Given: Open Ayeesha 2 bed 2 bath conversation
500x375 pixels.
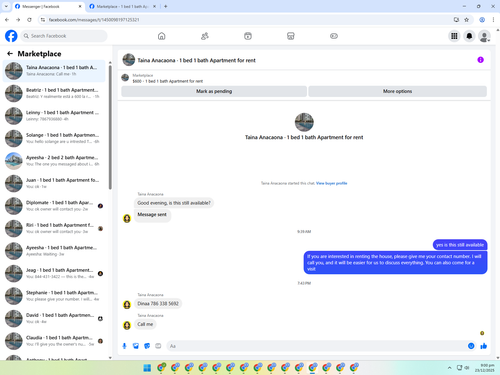Looking at the screenshot, I should pyautogui.click(x=54, y=161).
